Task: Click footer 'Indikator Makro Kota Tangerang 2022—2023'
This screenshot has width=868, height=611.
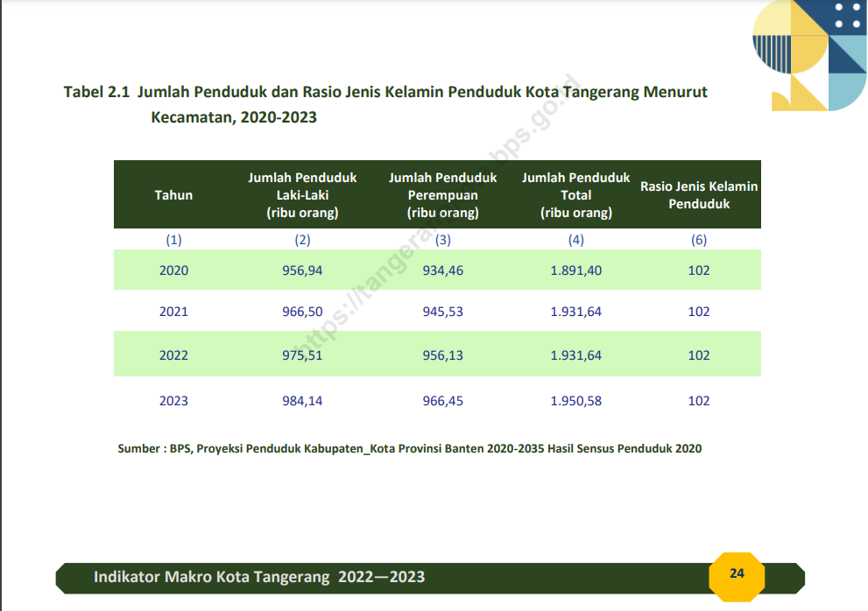Action: click(x=259, y=577)
